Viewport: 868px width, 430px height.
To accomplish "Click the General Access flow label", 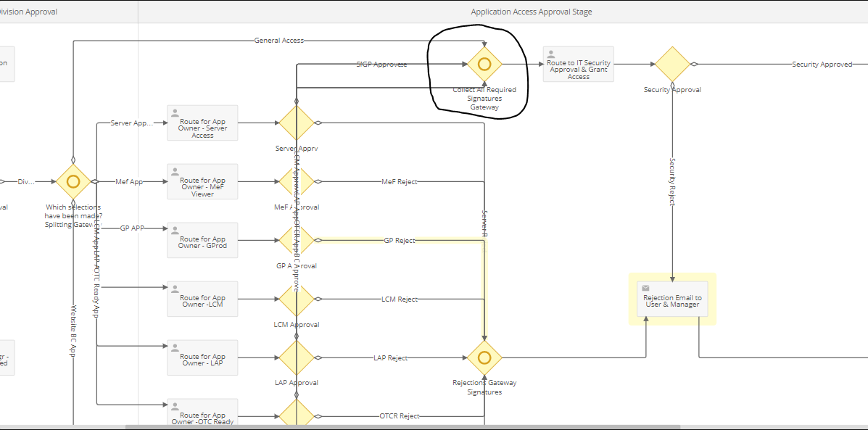I will click(279, 41).
